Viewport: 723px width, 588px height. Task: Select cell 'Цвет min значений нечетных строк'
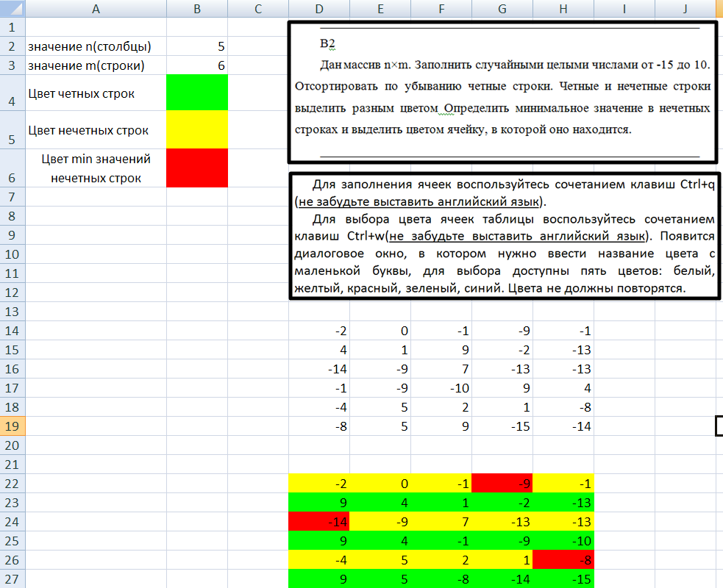96,168
